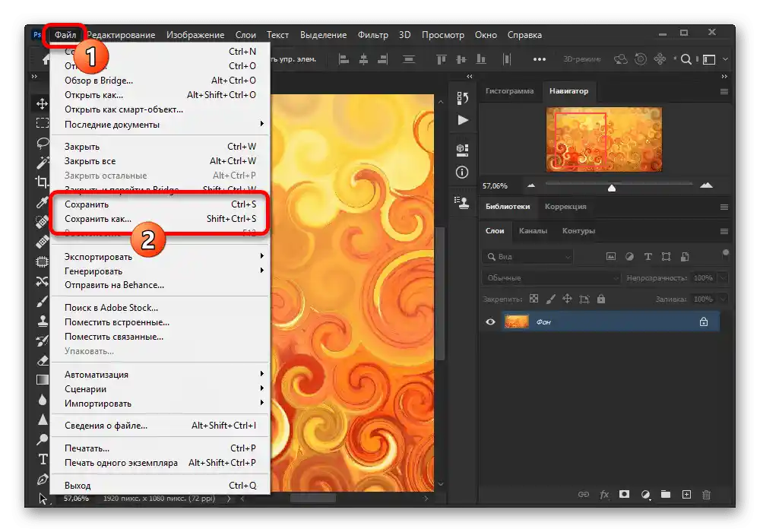
Task: Click the fx layer style icon
Action: pos(604,495)
